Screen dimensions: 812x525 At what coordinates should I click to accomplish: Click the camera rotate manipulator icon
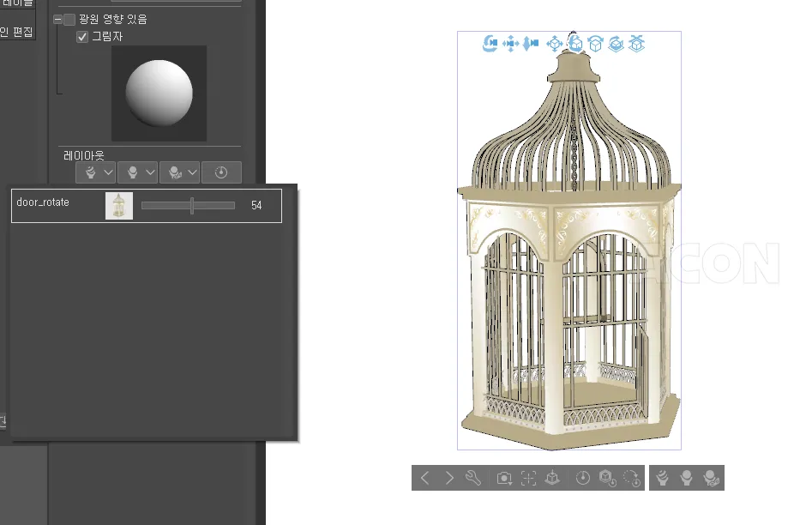point(490,44)
